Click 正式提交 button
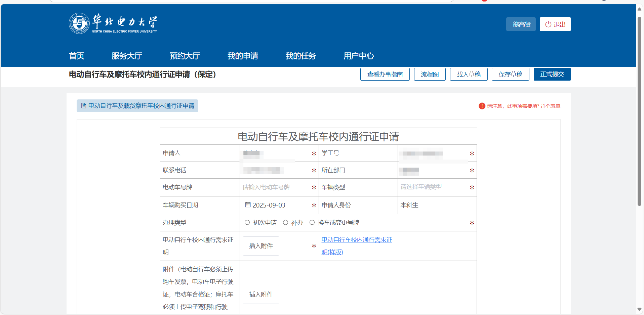The height and width of the screenshot is (315, 644). click(552, 74)
